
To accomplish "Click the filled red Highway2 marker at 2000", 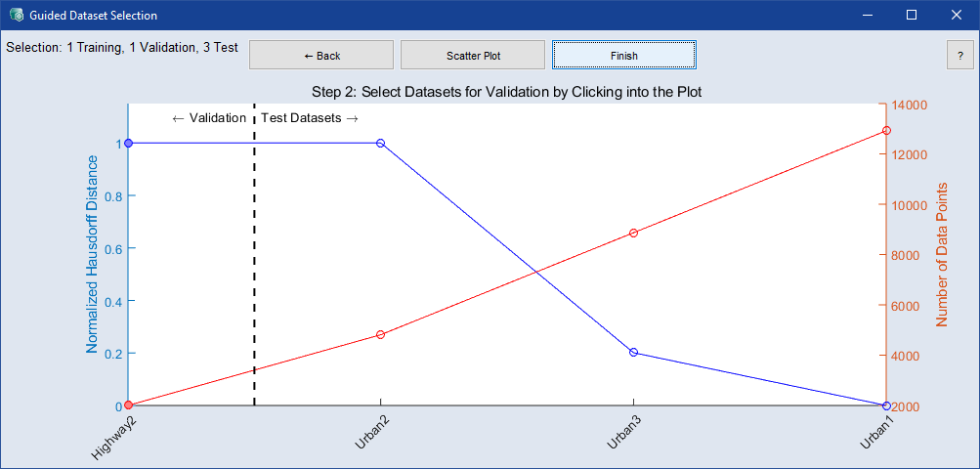I will coord(129,405).
